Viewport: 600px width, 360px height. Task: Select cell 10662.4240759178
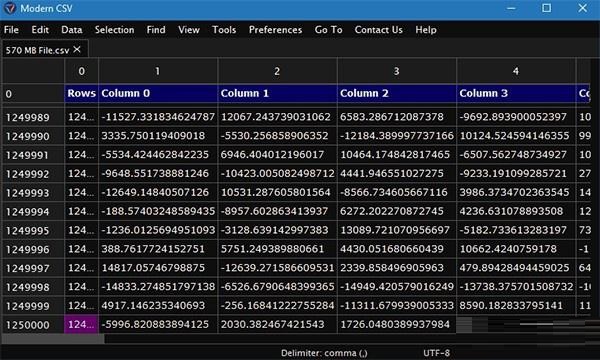tap(516, 249)
